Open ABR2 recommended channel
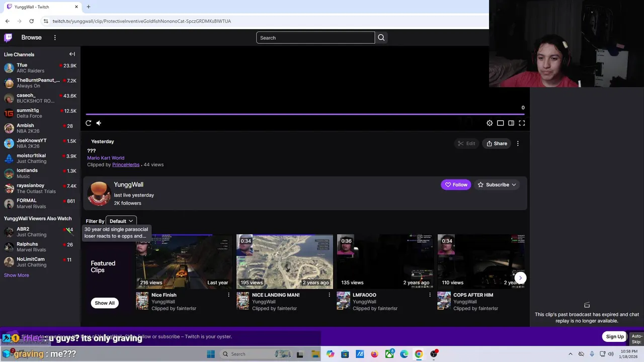644x362 pixels. pos(40,232)
